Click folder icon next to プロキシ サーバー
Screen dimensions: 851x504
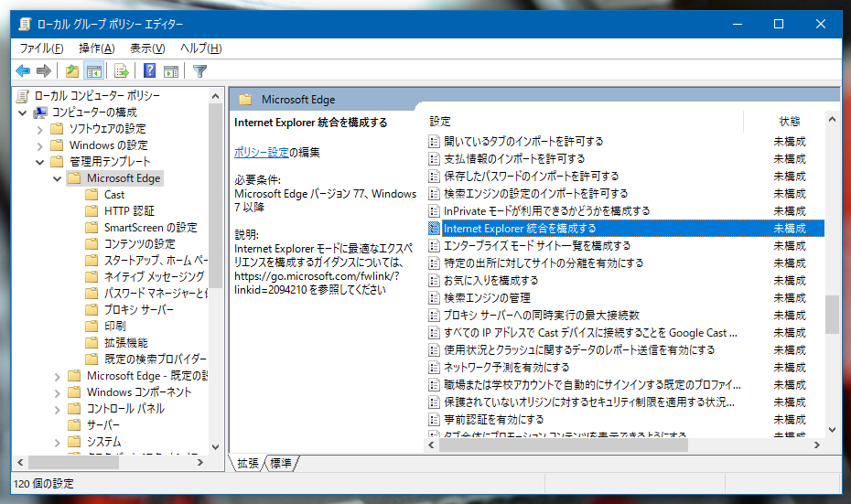coord(92,309)
